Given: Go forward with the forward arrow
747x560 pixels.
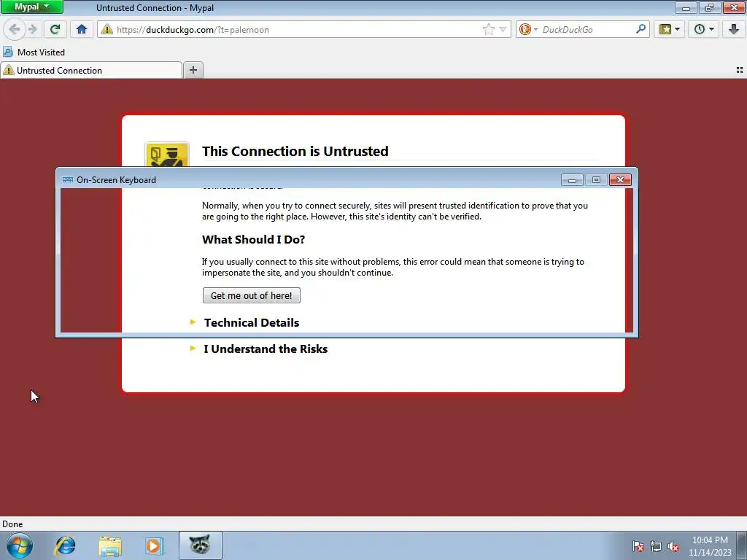Looking at the screenshot, I should click(32, 29).
